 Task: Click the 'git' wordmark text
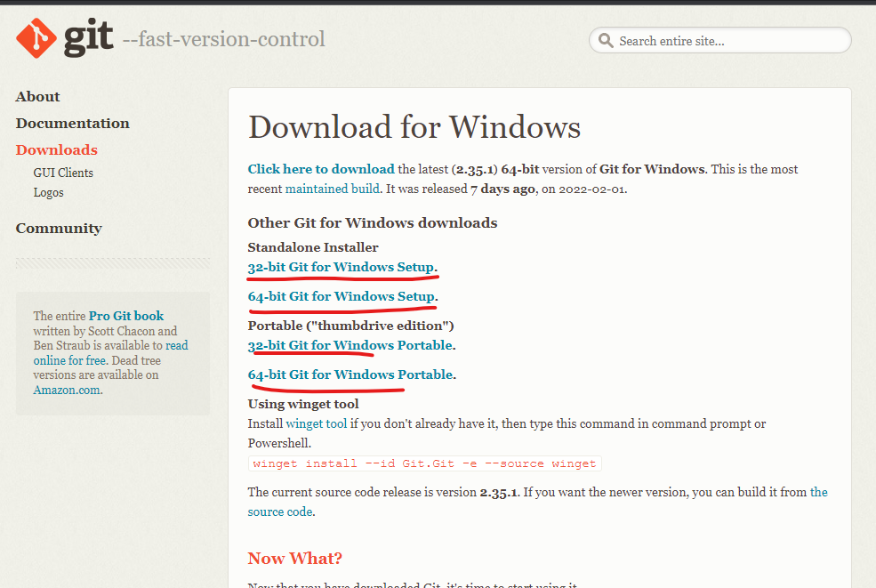(x=88, y=38)
